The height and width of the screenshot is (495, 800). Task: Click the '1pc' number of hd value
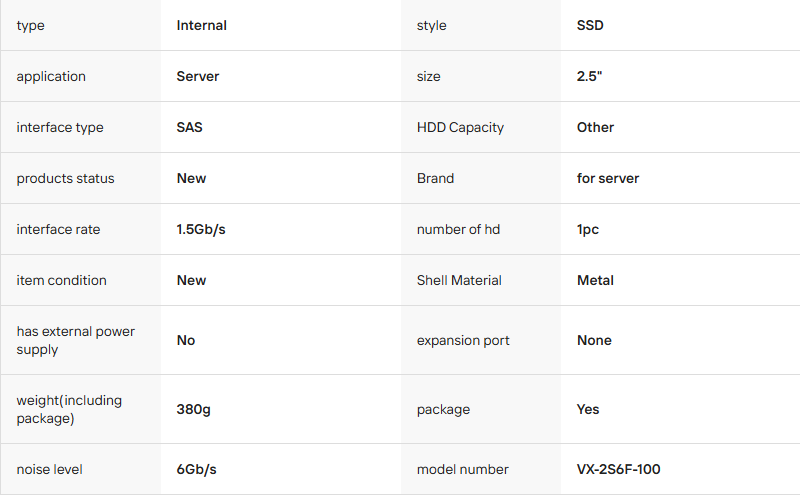pyautogui.click(x=588, y=229)
